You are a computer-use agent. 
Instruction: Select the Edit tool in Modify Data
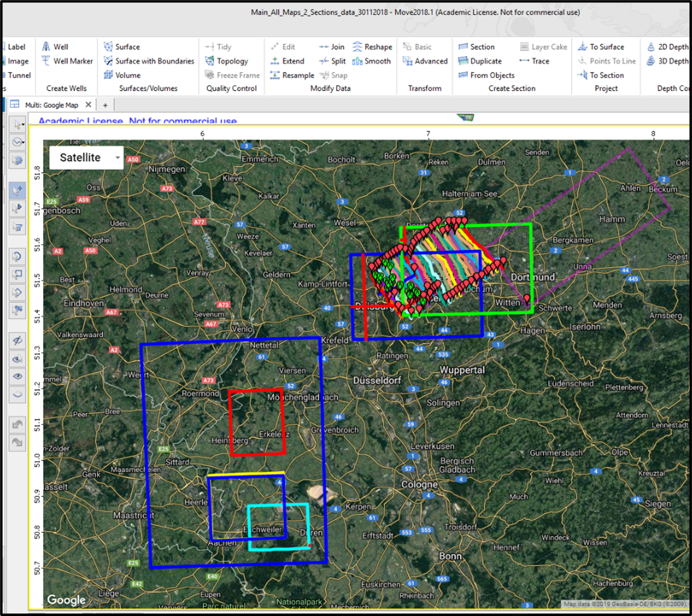[x=283, y=47]
